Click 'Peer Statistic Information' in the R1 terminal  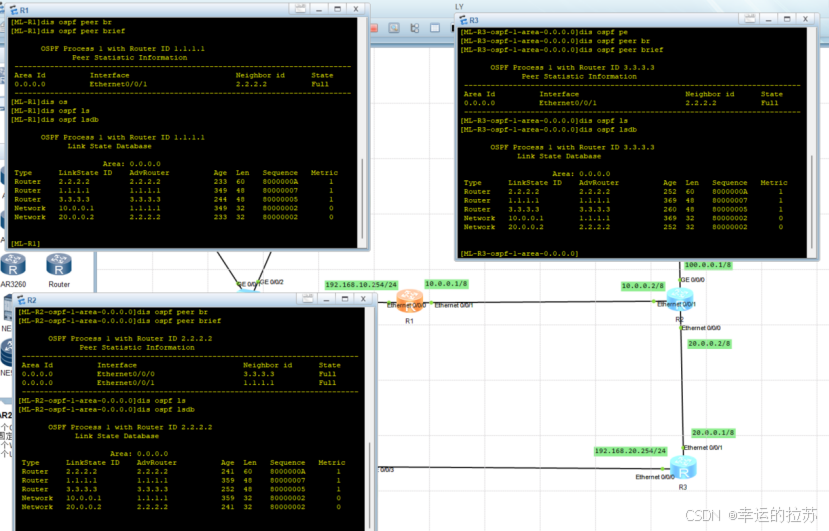tap(130, 57)
